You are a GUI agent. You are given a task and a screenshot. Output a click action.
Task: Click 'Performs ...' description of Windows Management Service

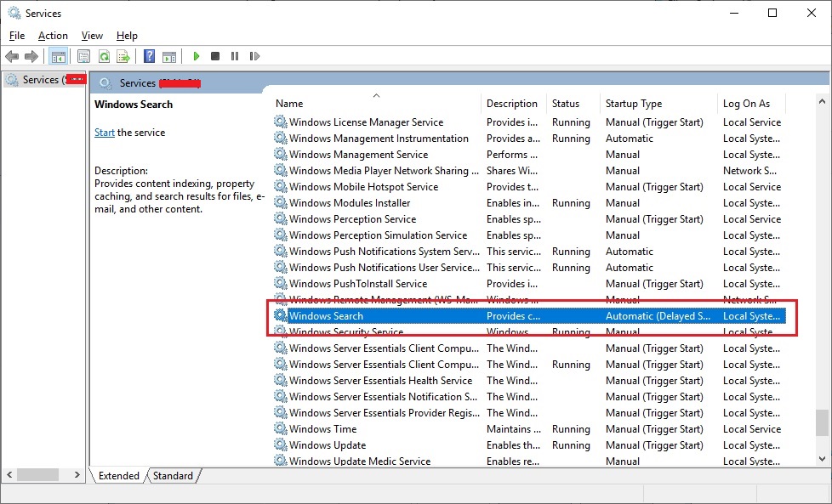click(512, 154)
